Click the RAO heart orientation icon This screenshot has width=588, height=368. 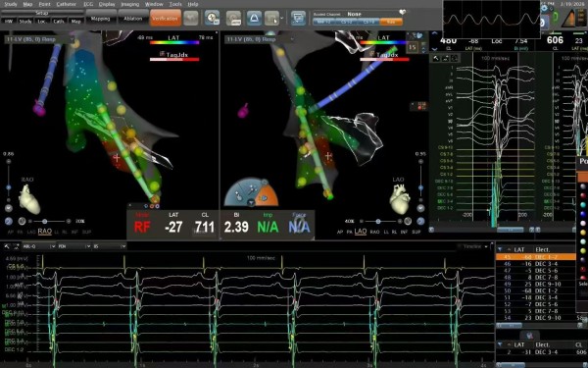click(x=29, y=199)
